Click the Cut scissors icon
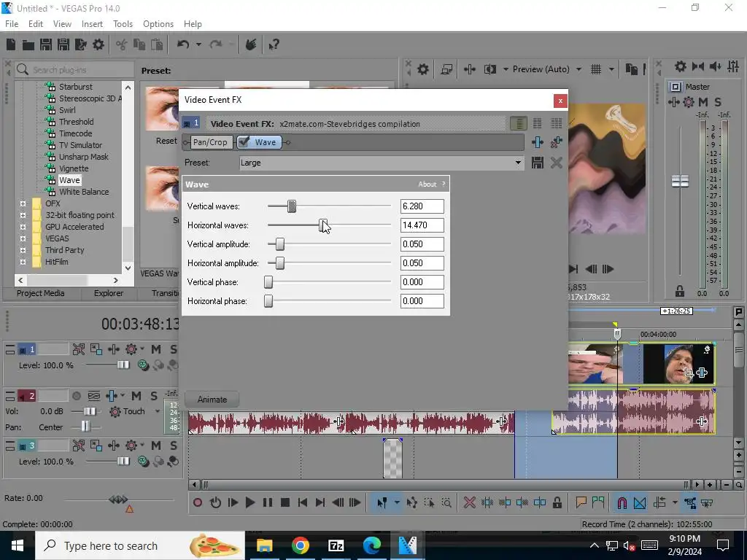 [122, 44]
